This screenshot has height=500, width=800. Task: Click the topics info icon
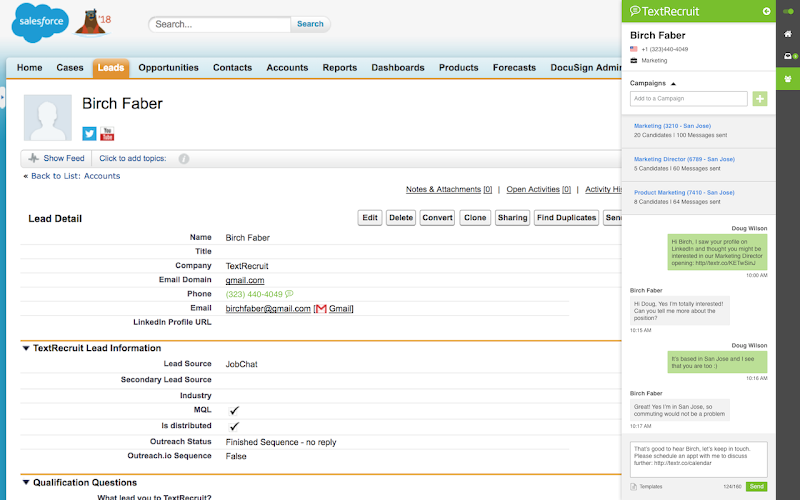click(x=184, y=159)
